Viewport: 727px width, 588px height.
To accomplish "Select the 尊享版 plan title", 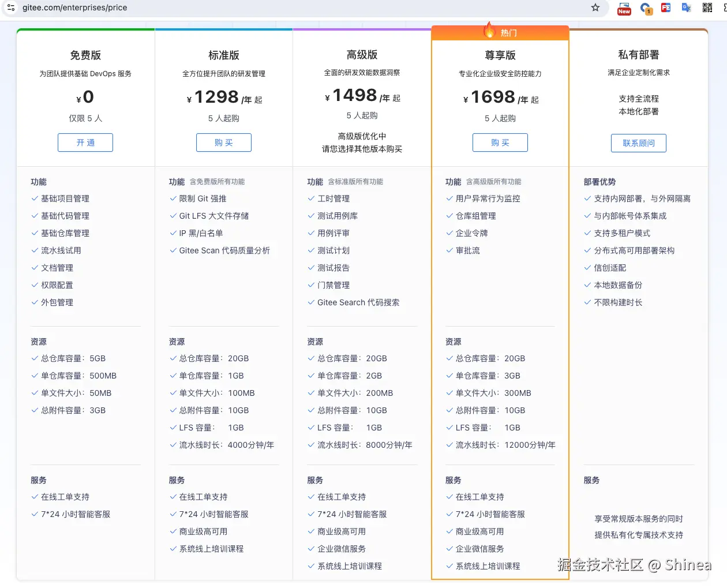I will (x=500, y=55).
